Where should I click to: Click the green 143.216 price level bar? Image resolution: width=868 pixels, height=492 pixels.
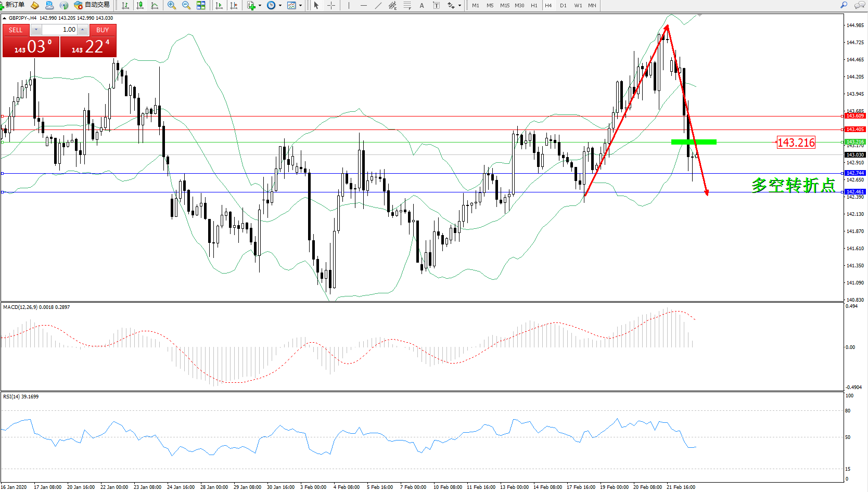tap(694, 141)
